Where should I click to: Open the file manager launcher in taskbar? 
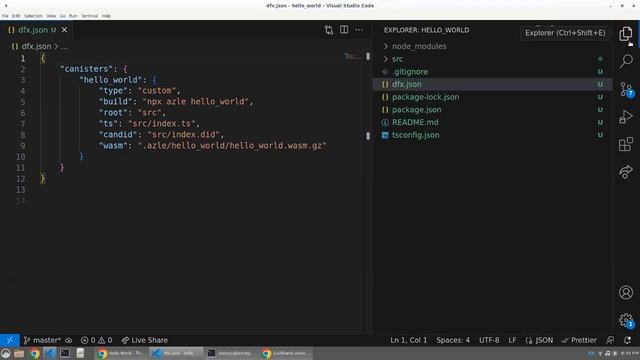tap(19, 353)
